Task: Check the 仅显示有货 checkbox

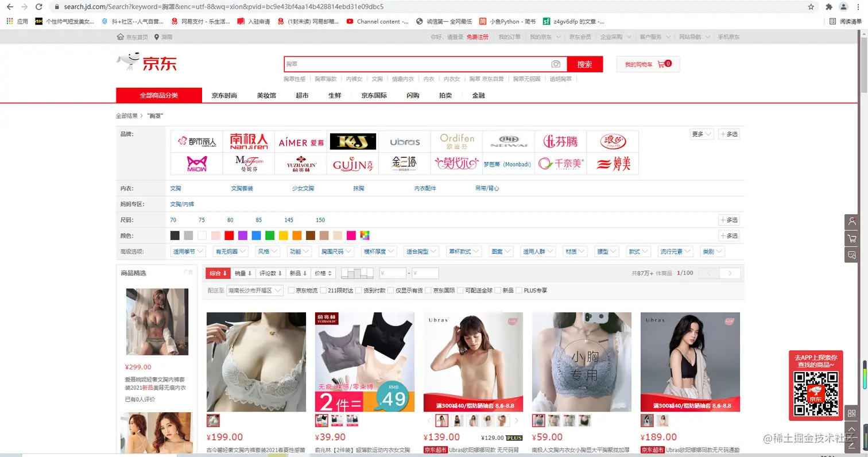Action: pyautogui.click(x=390, y=291)
